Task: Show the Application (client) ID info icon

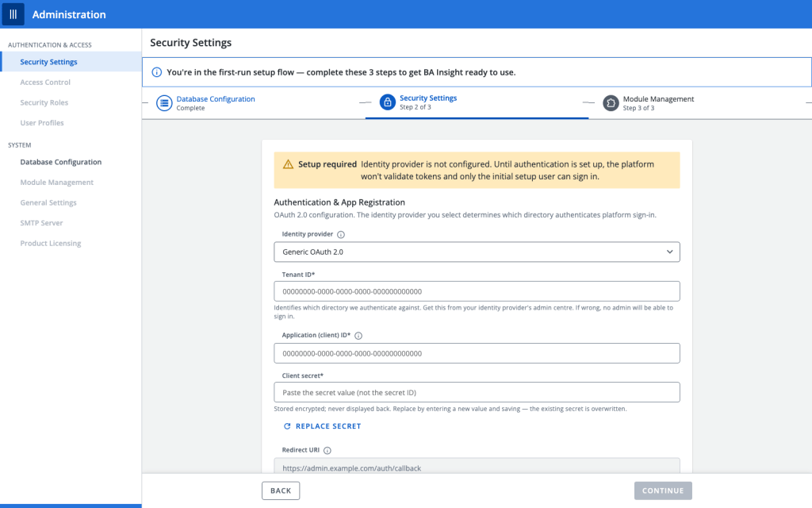Action: click(358, 336)
